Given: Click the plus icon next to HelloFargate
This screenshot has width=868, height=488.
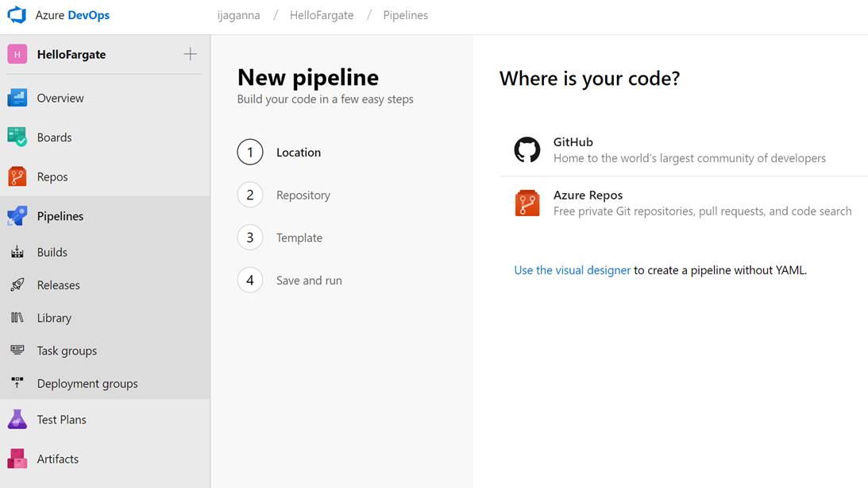Looking at the screenshot, I should tap(190, 54).
